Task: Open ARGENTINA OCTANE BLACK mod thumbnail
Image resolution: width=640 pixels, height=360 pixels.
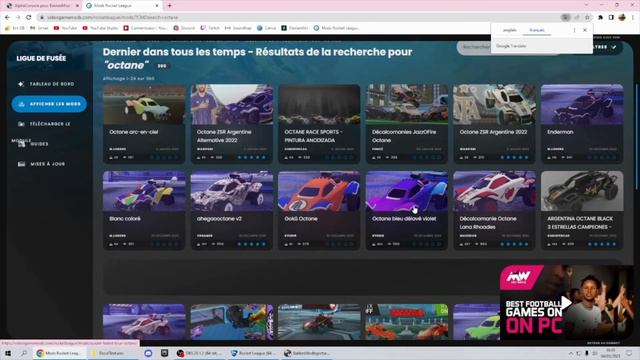Action: (x=582, y=191)
